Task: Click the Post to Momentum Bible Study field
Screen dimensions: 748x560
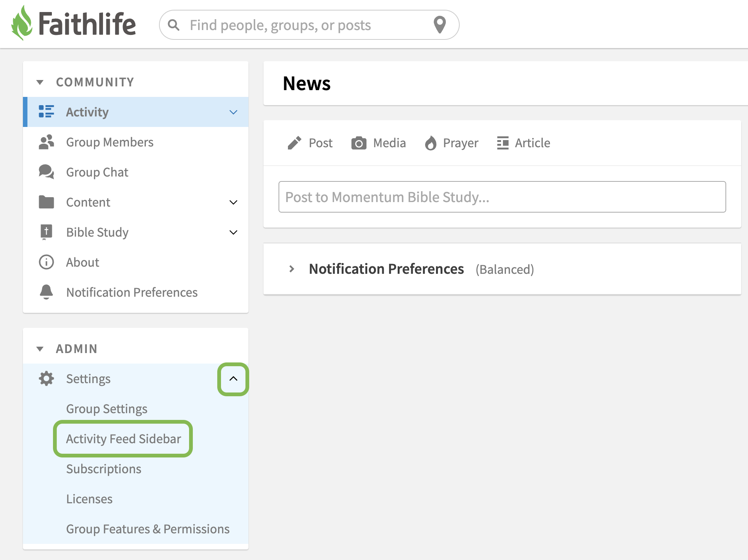Action: [502, 197]
